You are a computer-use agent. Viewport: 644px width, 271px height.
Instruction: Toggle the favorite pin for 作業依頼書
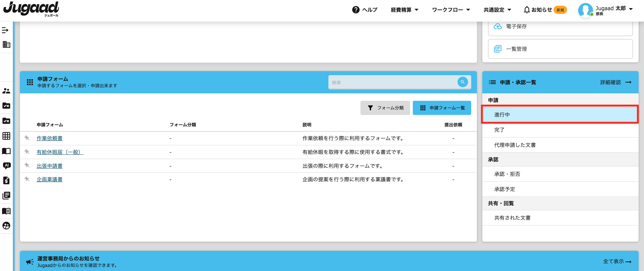tap(27, 138)
